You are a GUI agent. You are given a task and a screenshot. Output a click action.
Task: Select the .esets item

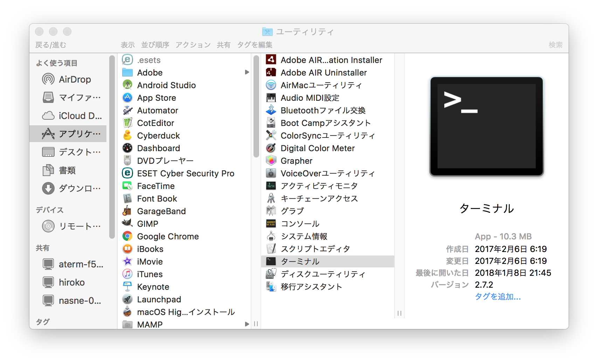click(x=185, y=60)
